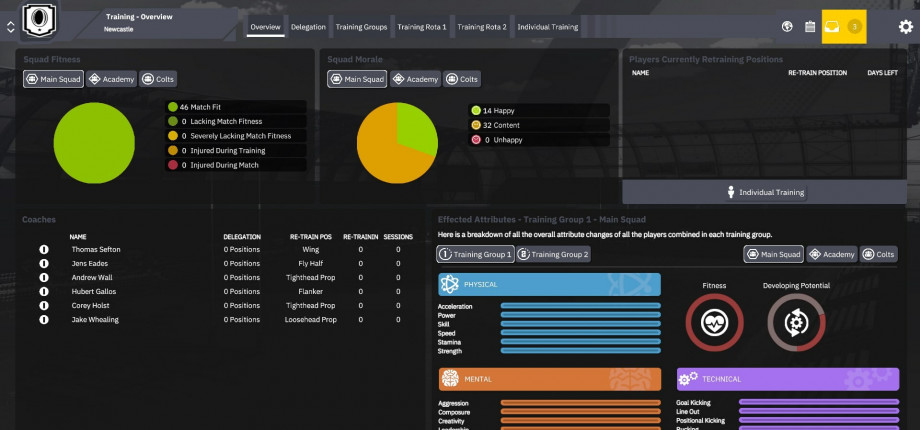Open the yellow inbox messages icon
This screenshot has height=430, width=920.
pyautogui.click(x=832, y=26)
